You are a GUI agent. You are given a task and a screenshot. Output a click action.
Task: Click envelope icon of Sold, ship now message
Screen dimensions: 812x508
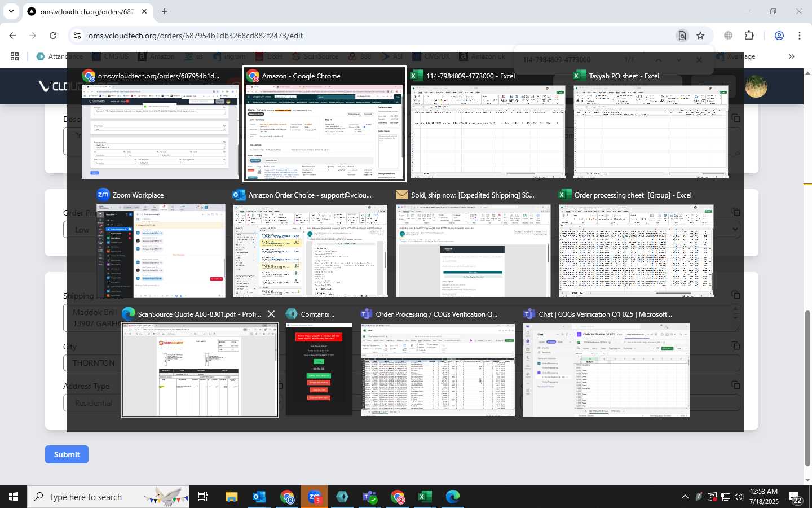(402, 195)
